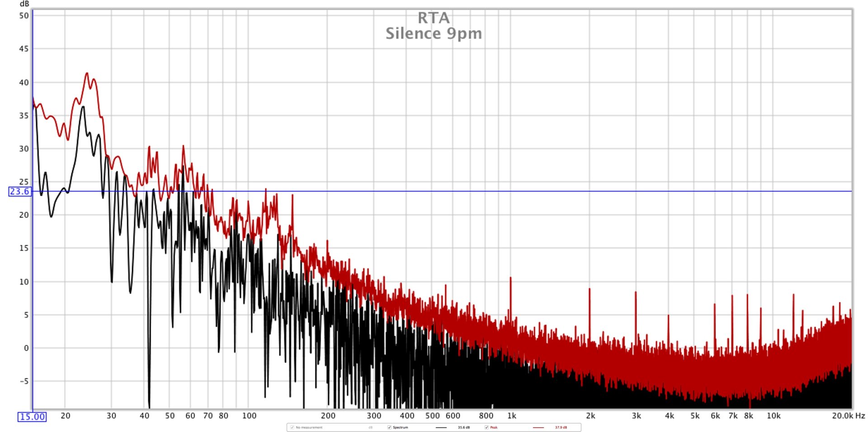Click the 2k label on the frequency axis
This screenshot has width=868, height=432.
(590, 416)
